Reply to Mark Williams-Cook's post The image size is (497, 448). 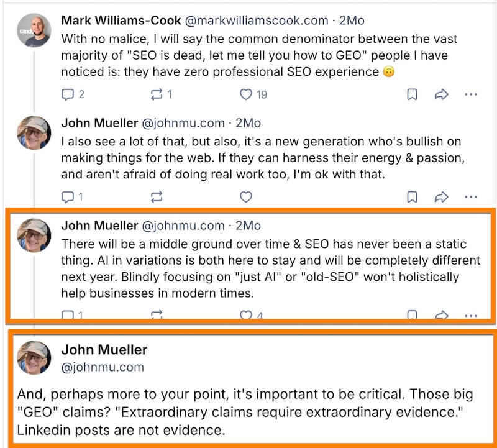68,94
